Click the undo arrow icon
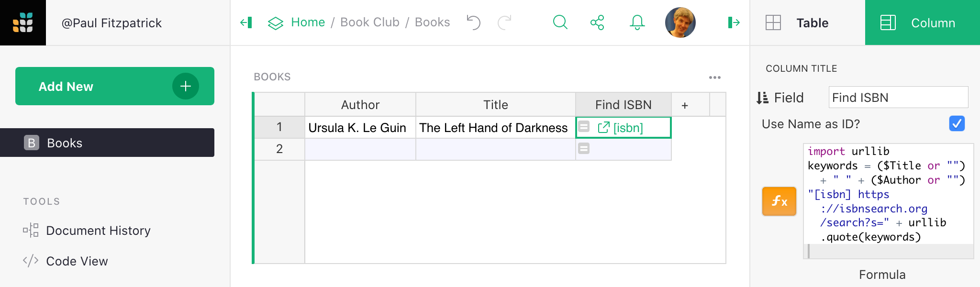 pos(473,22)
